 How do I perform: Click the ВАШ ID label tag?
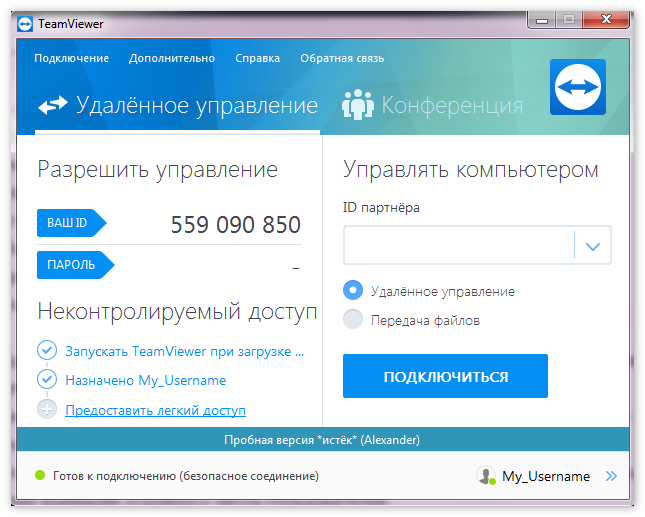point(72,223)
